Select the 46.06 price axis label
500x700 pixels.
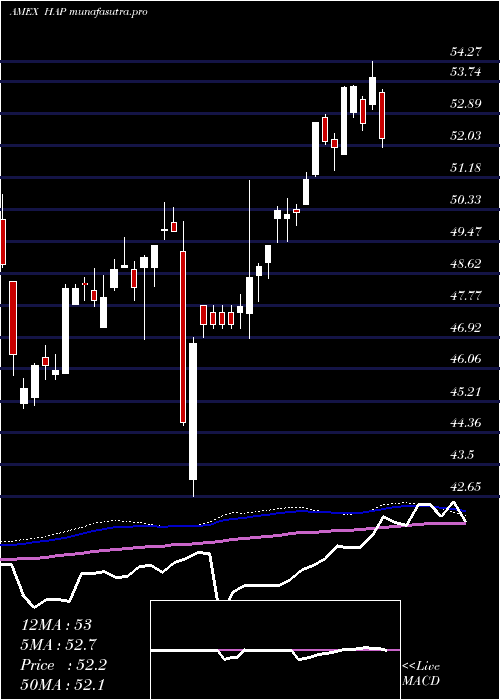(x=466, y=359)
